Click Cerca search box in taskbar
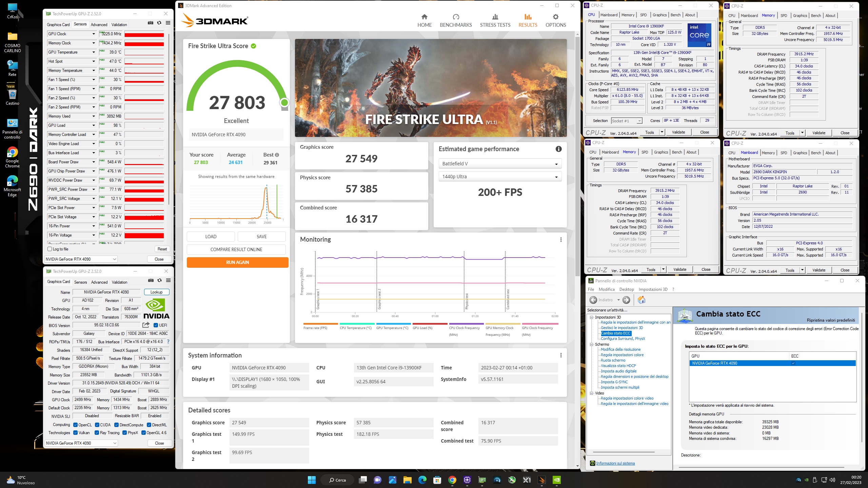This screenshot has width=868, height=488. pos(338,480)
